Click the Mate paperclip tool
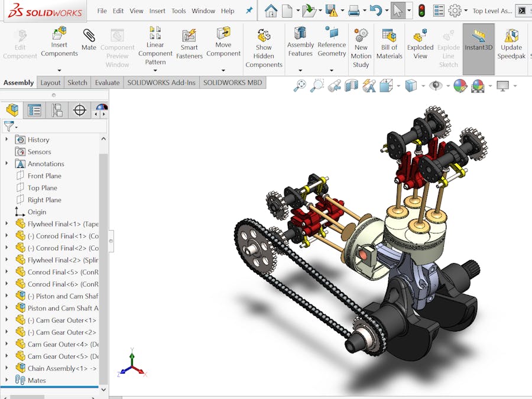The image size is (532, 399). [89, 40]
